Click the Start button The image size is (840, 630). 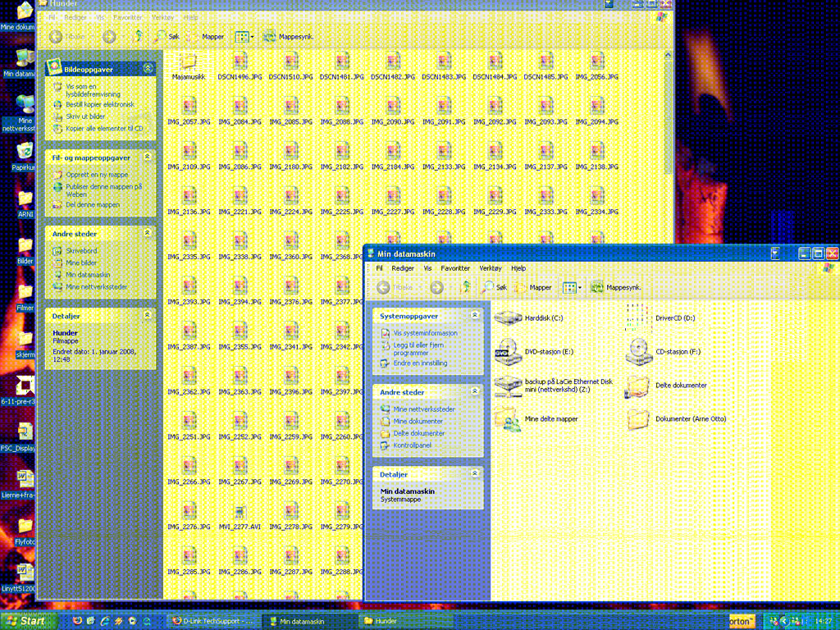[x=28, y=622]
